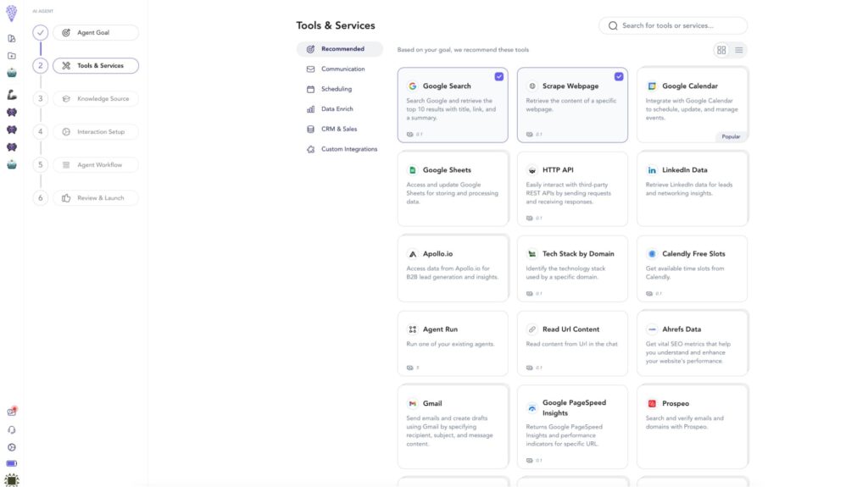868x487 pixels.
Task: Click the 'Based on your goal' recommendation text
Action: pyautogui.click(x=463, y=50)
